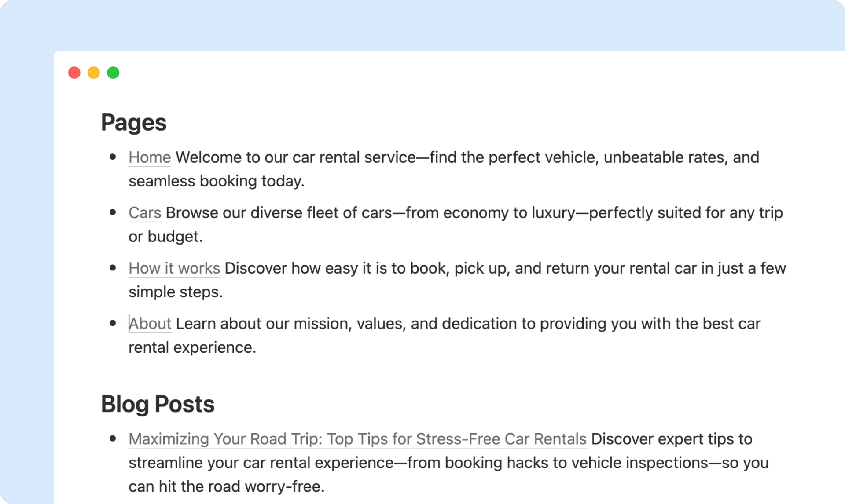Select the Blog Posts heading
Screen dimensions: 845x504
point(158,404)
